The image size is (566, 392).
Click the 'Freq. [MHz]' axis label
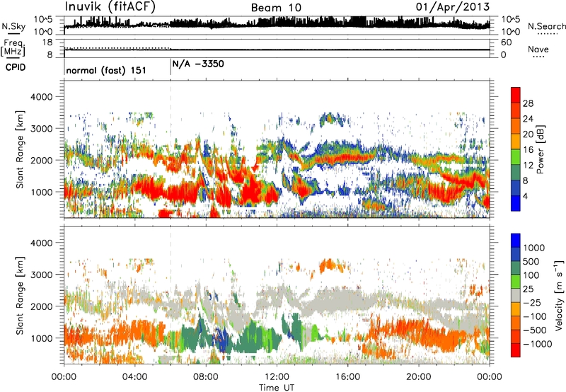[x=13, y=48]
